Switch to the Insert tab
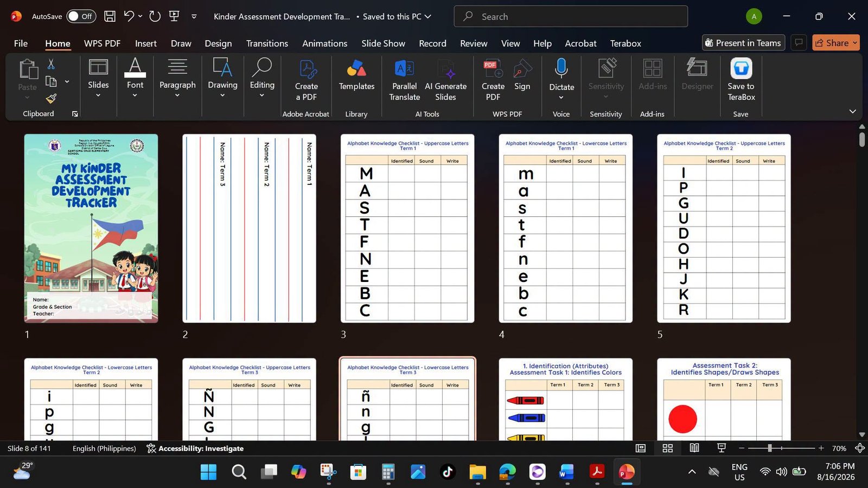Image resolution: width=868 pixels, height=488 pixels. (145, 43)
